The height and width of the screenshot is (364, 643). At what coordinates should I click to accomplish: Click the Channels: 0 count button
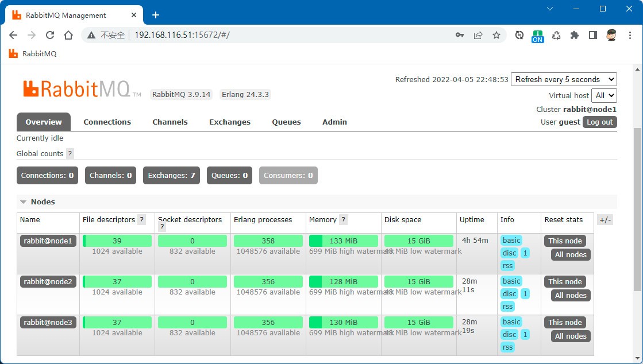tap(111, 176)
